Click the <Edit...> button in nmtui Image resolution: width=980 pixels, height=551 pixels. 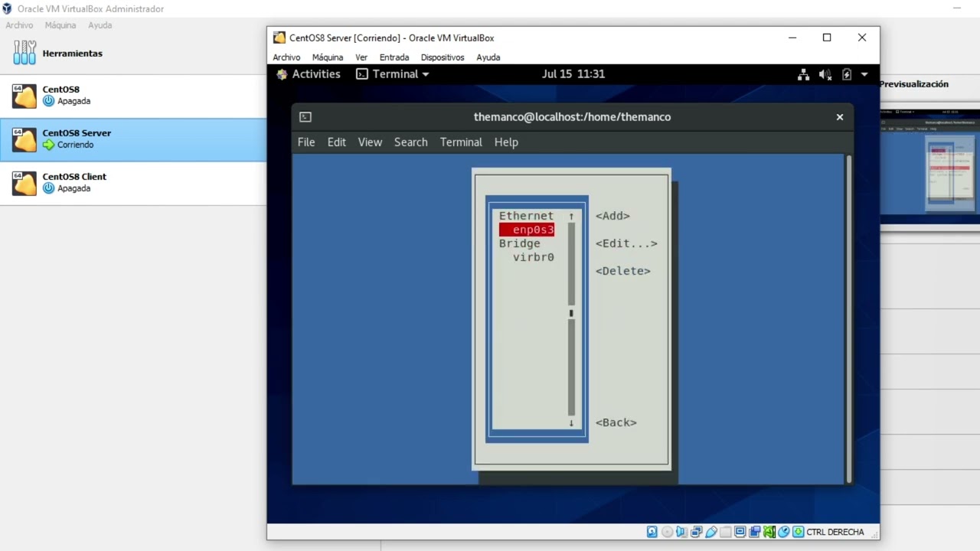pos(626,243)
